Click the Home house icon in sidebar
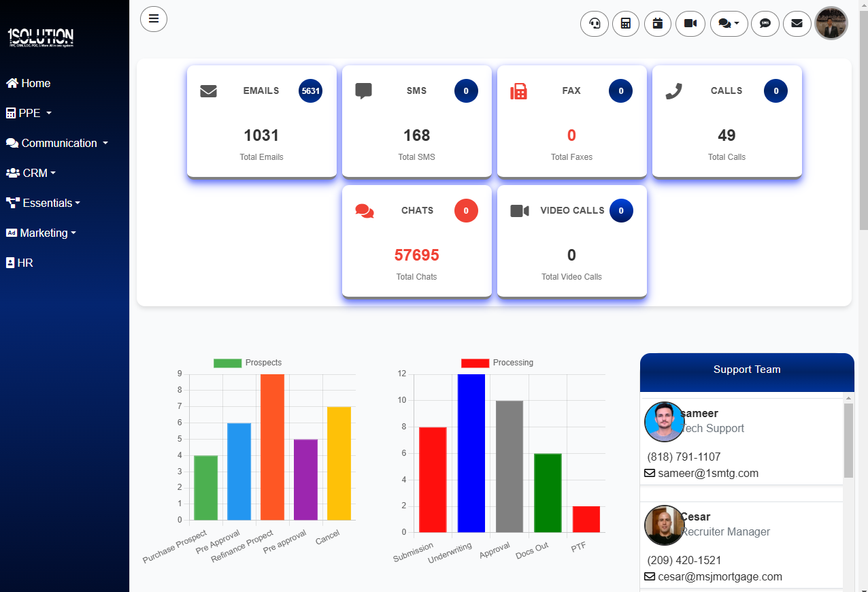 12,83
